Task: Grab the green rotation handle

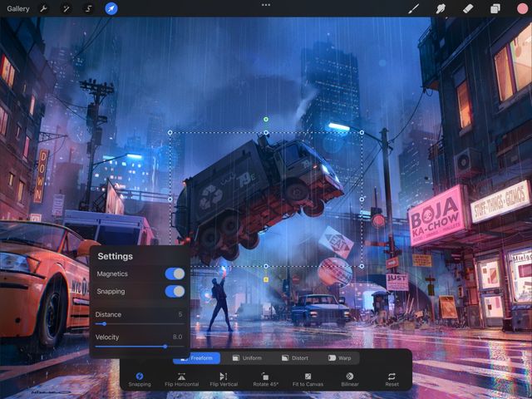Action: 266,119
